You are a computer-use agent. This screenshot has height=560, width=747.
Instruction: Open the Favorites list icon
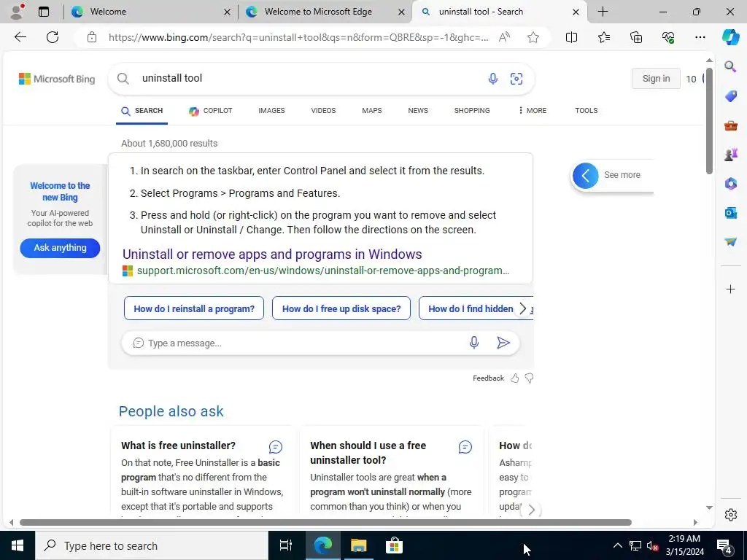click(x=603, y=37)
